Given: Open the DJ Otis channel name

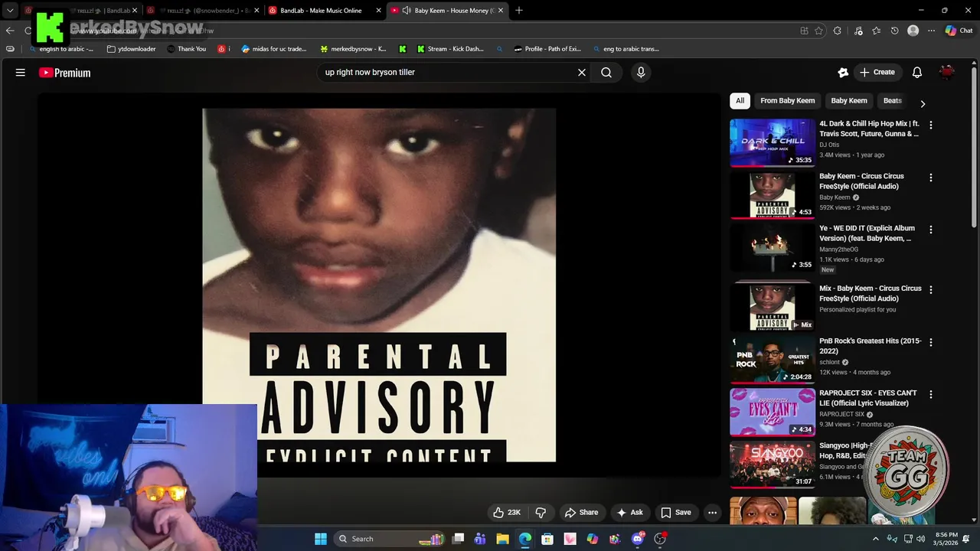Looking at the screenshot, I should (x=829, y=145).
